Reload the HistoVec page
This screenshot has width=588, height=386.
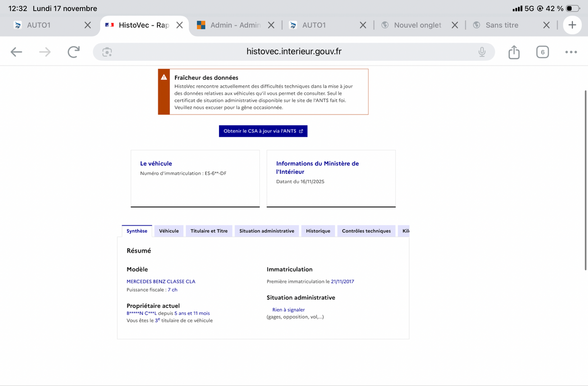tap(73, 52)
